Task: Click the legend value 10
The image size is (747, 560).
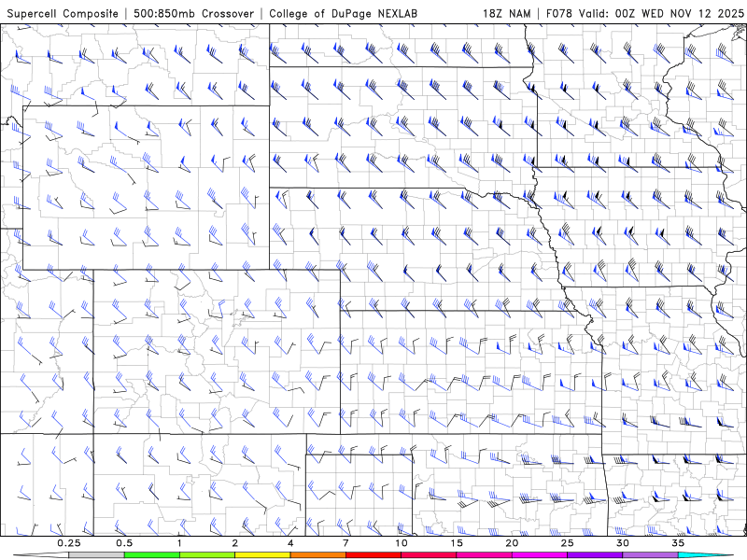Action: click(x=402, y=543)
